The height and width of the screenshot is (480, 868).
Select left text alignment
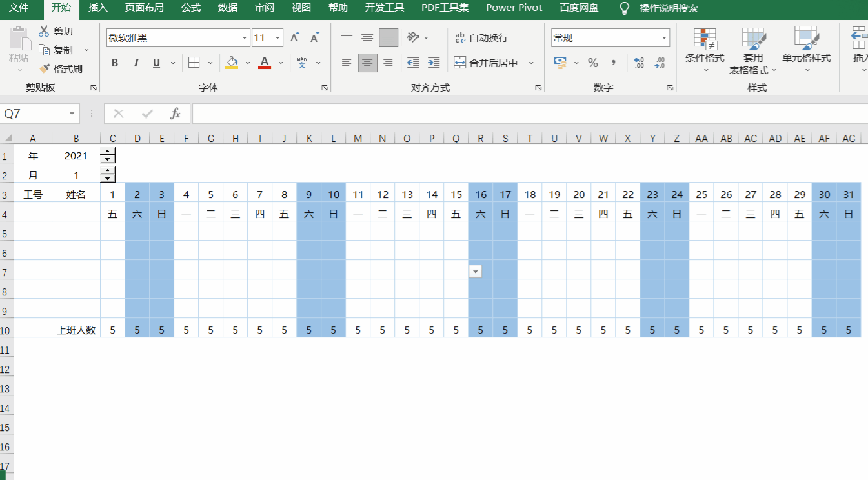(x=347, y=63)
